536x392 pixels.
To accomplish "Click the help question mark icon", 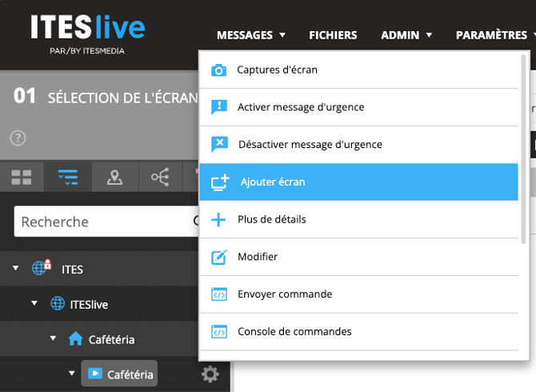I will 18,138.
